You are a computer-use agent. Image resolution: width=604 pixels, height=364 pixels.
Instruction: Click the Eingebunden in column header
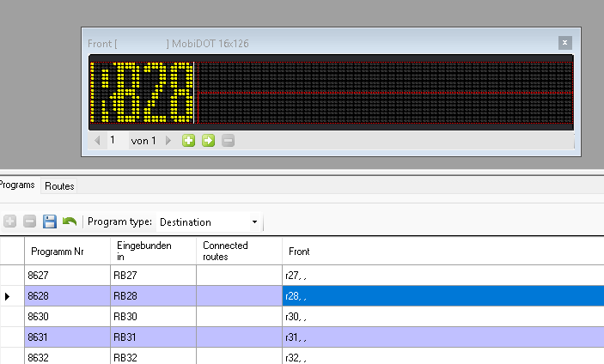pos(153,251)
